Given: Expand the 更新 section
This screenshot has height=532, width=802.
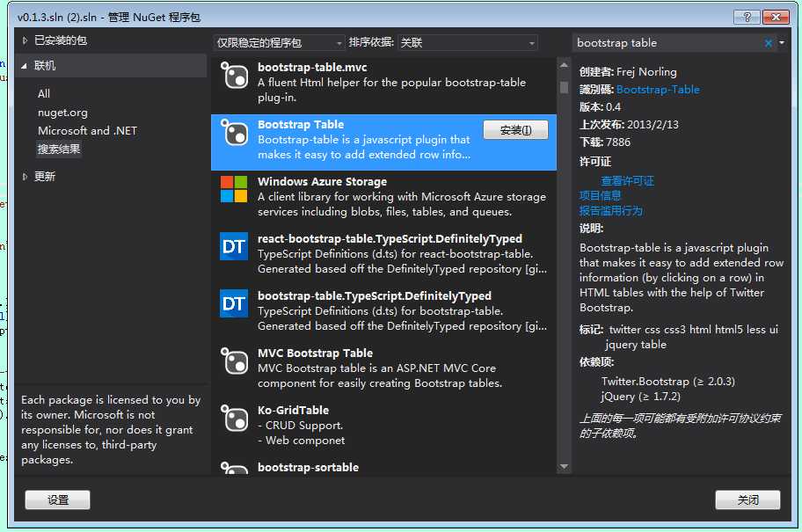Looking at the screenshot, I should 25,177.
